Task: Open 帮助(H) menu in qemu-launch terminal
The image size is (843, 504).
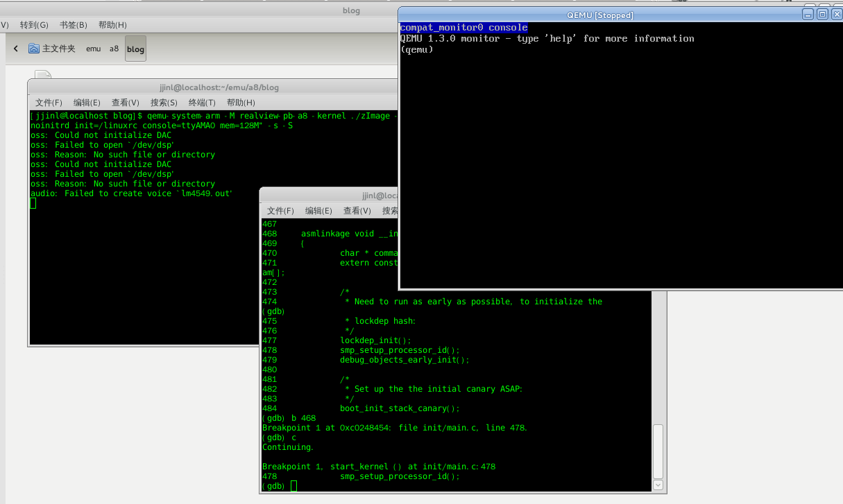Action: click(x=241, y=103)
